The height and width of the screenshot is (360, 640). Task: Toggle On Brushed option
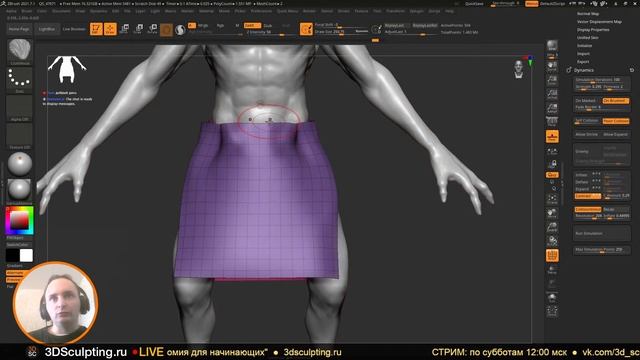[x=616, y=100]
